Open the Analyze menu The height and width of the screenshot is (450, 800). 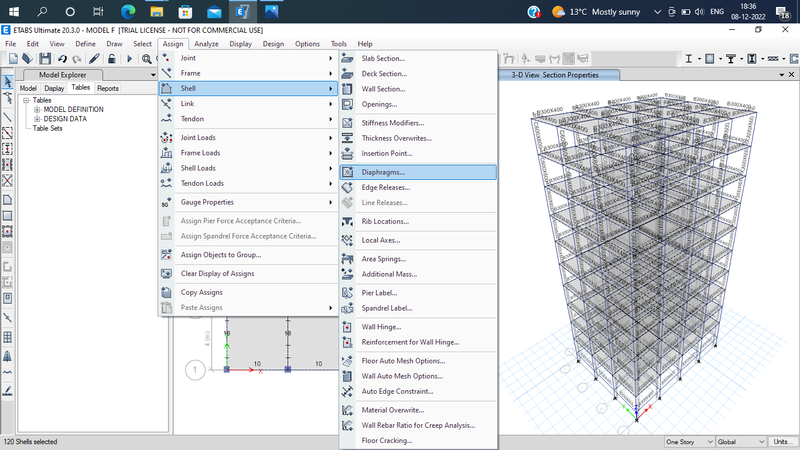[206, 44]
